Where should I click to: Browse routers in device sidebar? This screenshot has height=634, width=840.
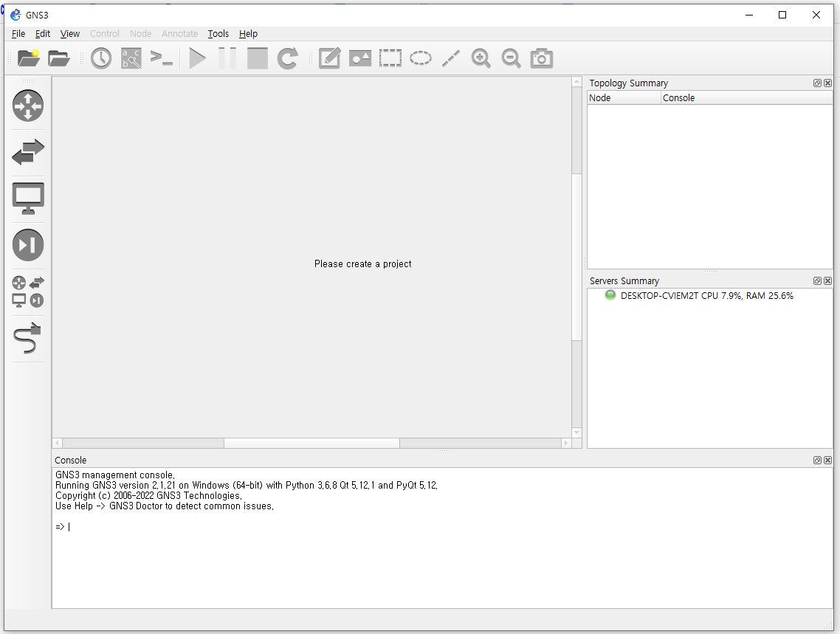click(28, 106)
